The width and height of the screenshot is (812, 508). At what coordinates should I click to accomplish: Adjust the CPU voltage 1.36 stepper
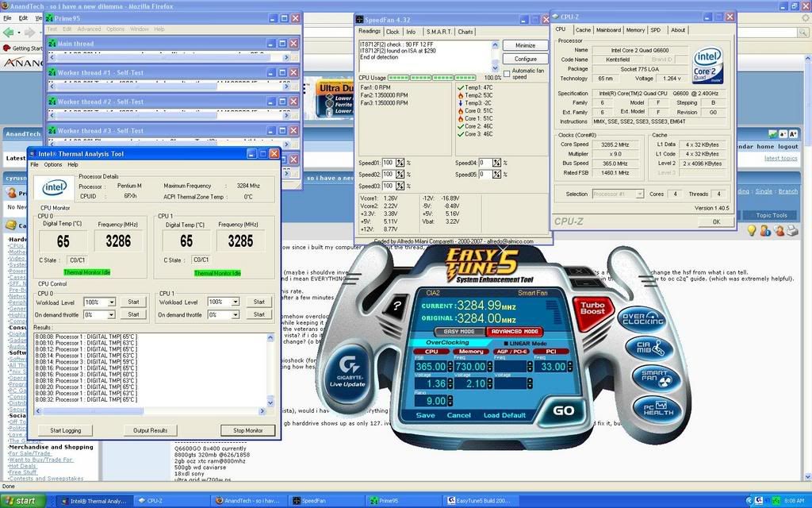(x=450, y=383)
